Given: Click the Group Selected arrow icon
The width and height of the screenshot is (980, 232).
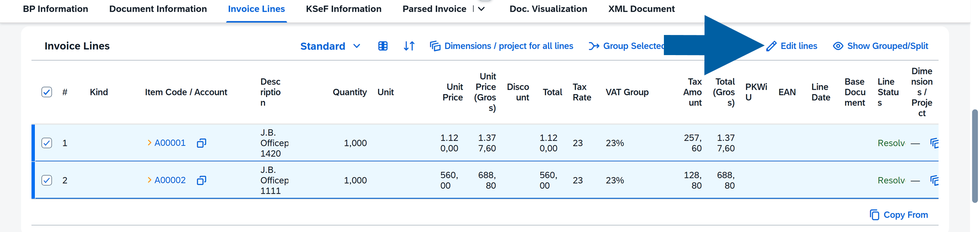Looking at the screenshot, I should pyautogui.click(x=594, y=46).
